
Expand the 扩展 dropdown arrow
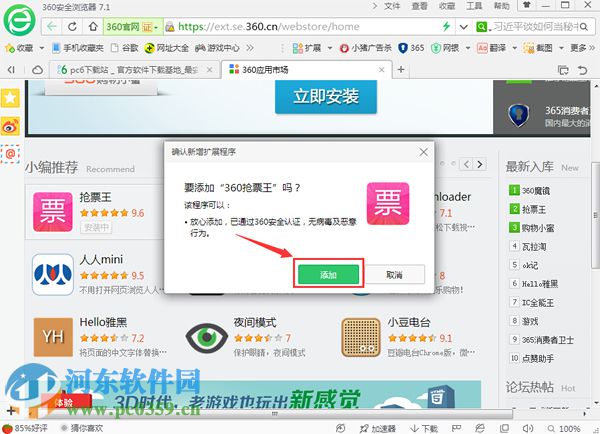click(x=329, y=48)
